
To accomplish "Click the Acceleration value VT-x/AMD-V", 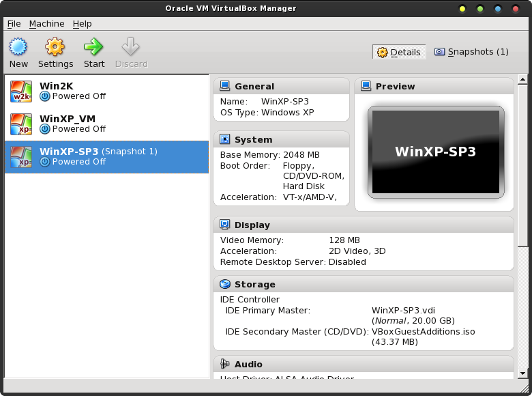I will pyautogui.click(x=310, y=197).
